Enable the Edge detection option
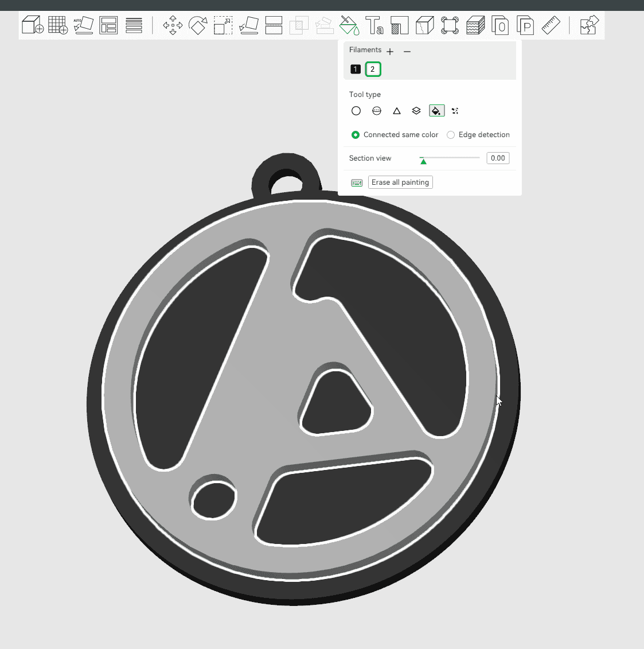Screen dimensions: 644x649 [x=450, y=135]
